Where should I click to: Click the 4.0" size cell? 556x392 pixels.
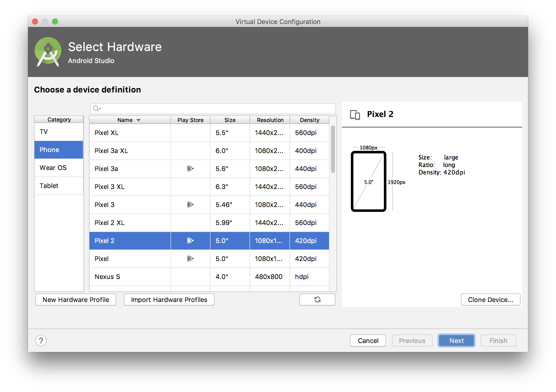pyautogui.click(x=230, y=277)
